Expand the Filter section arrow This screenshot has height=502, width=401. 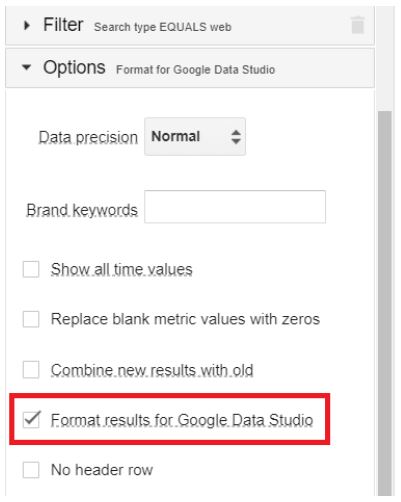click(27, 25)
